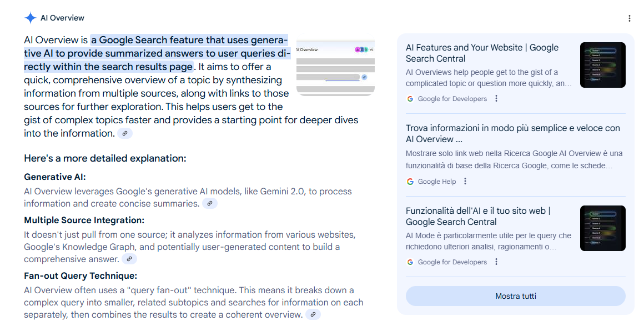This screenshot has width=644, height=326.
Task: Open the source link chip after "coherent overview."
Action: click(x=313, y=314)
